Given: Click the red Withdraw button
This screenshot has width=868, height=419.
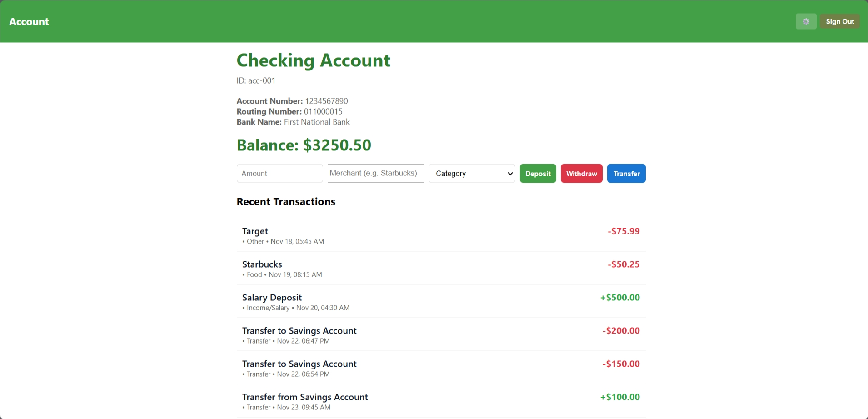Looking at the screenshot, I should point(581,173).
